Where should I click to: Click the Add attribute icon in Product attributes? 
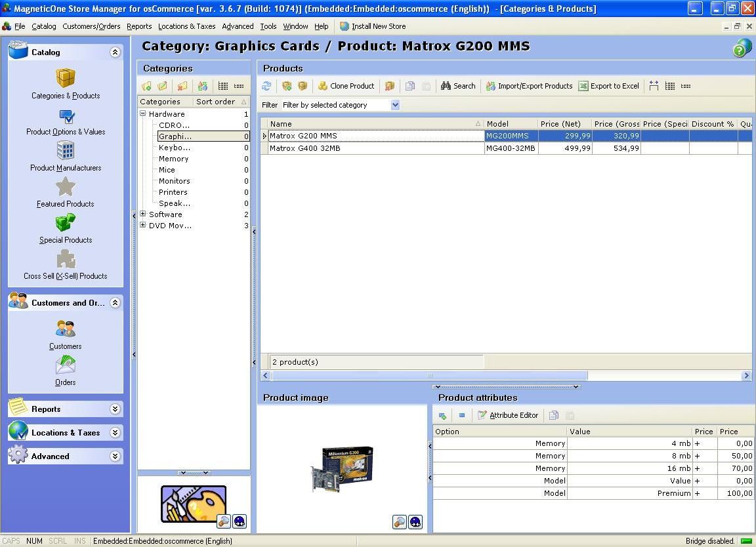442,415
